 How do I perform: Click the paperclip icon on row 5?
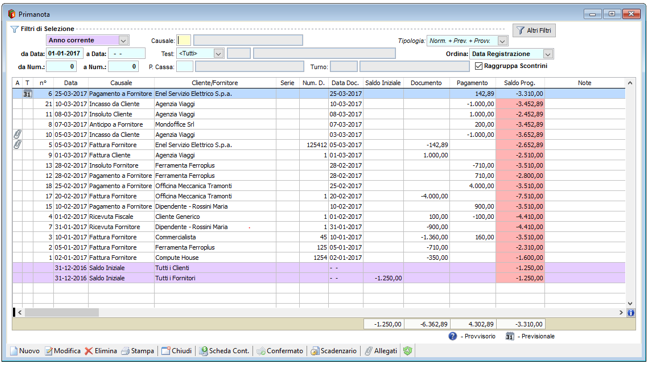pos(17,145)
